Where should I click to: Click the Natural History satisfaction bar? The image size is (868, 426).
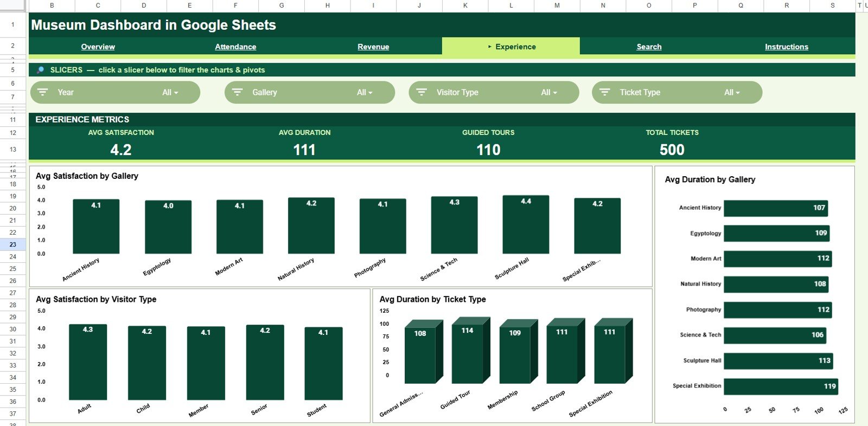(x=311, y=225)
